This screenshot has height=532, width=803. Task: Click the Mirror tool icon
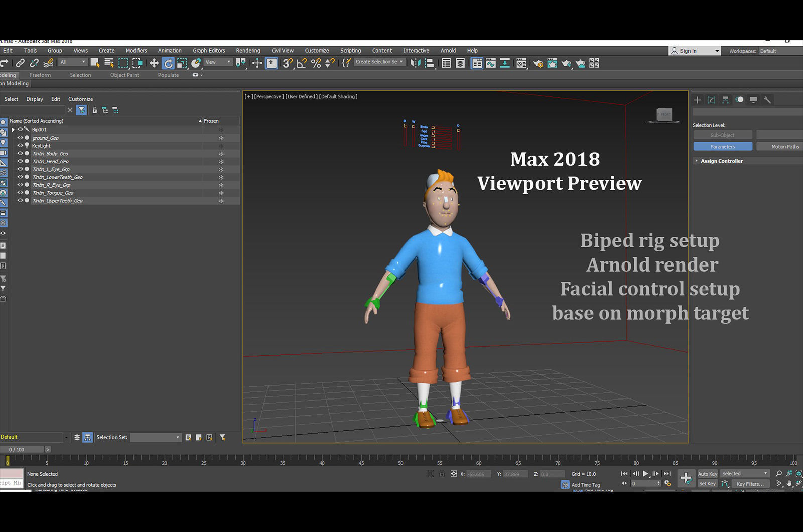415,63
